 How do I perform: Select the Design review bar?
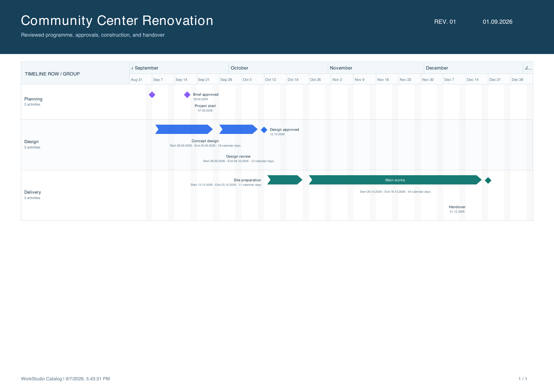pyautogui.click(x=238, y=129)
